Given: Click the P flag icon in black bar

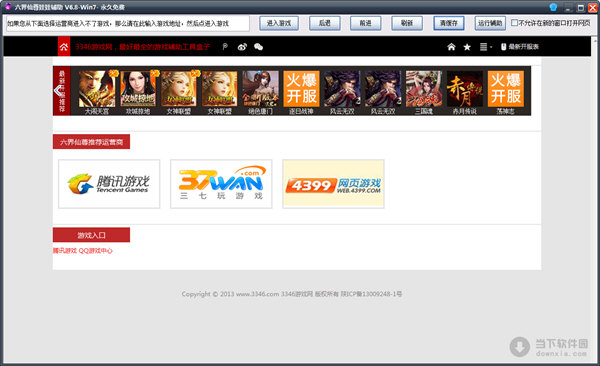Looking at the screenshot, I should (x=225, y=47).
